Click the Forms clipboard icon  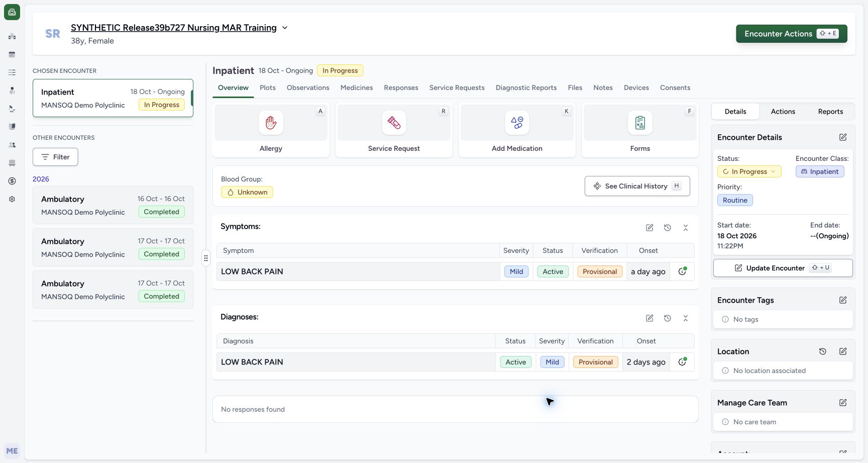[640, 123]
